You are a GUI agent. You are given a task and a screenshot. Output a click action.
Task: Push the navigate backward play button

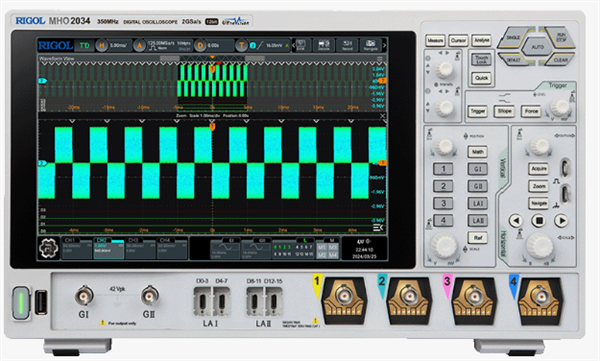(x=516, y=221)
